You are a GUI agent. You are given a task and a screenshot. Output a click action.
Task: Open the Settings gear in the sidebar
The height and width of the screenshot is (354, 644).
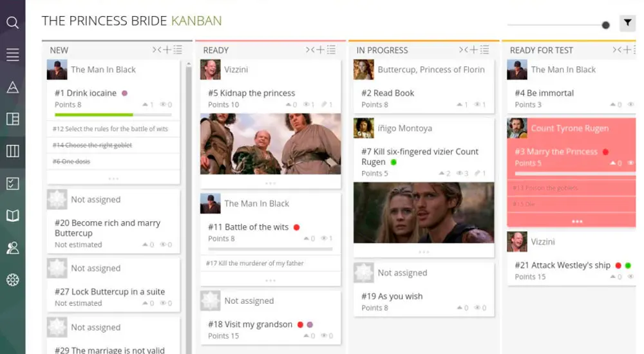pos(12,280)
